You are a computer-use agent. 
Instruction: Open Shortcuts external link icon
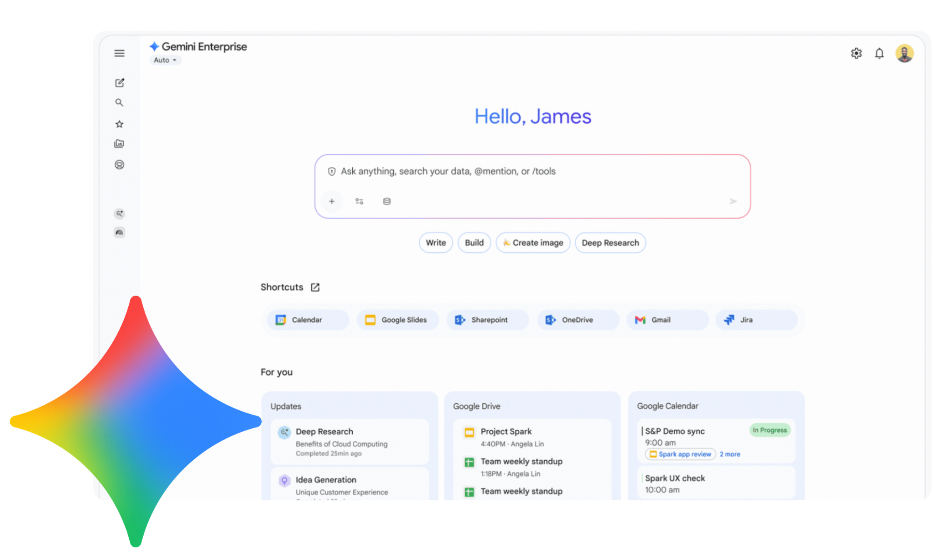pos(315,287)
